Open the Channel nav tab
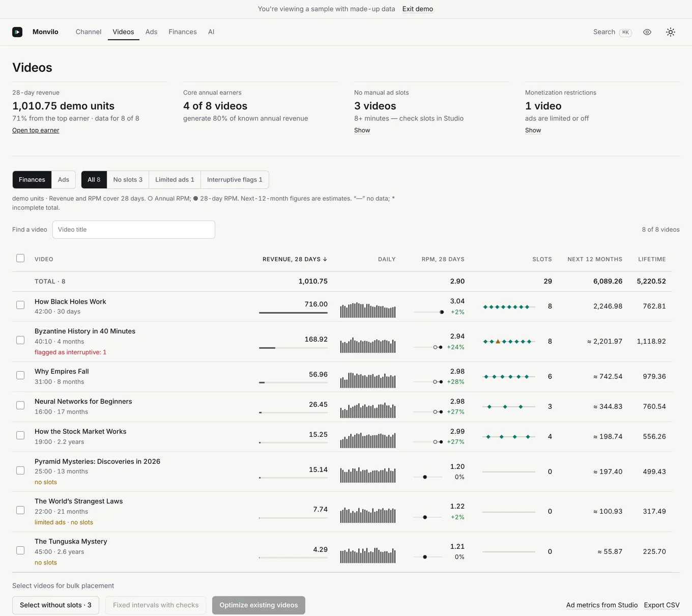This screenshot has height=616, width=692. pyautogui.click(x=89, y=32)
